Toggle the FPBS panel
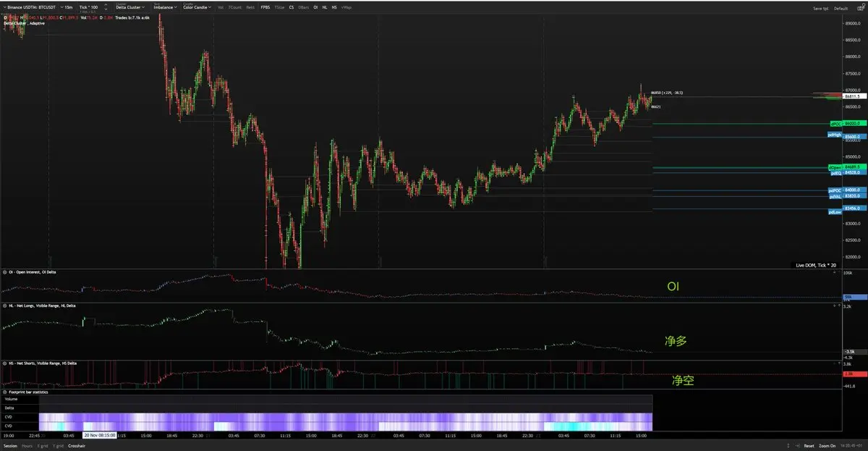 (266, 7)
